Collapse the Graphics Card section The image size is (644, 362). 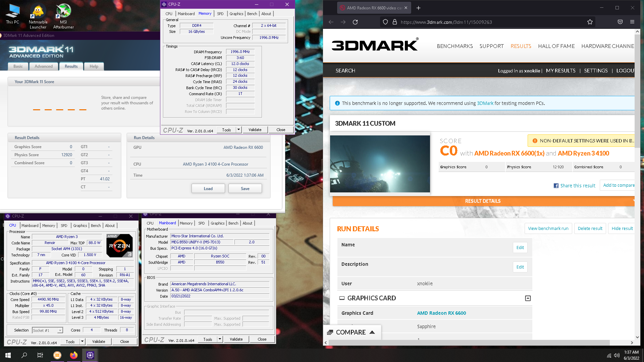pos(528,298)
